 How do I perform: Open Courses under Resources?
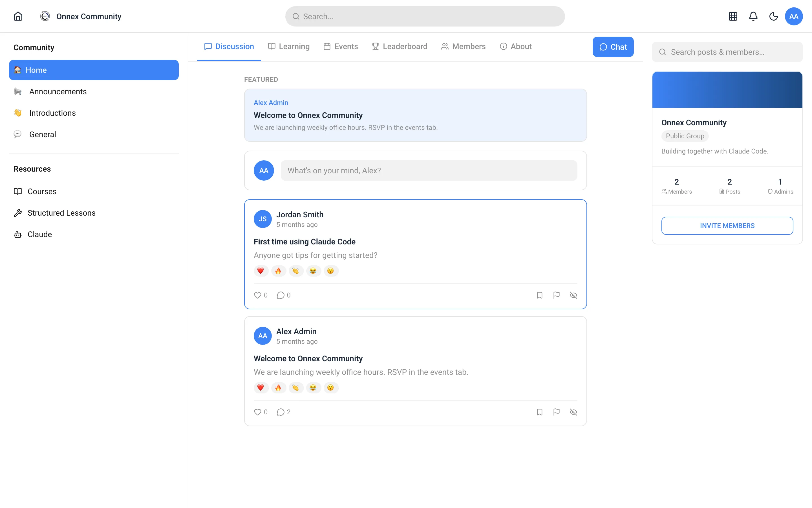94,192
